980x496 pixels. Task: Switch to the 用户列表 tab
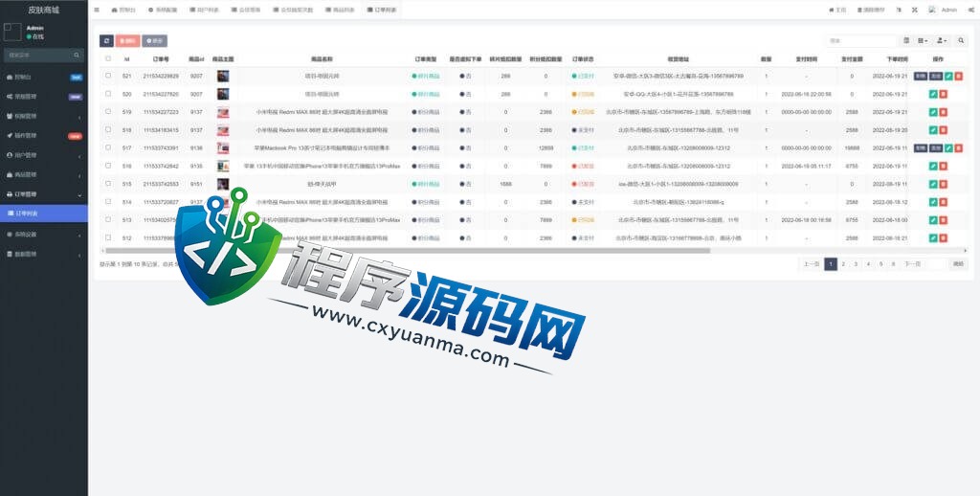click(x=204, y=10)
